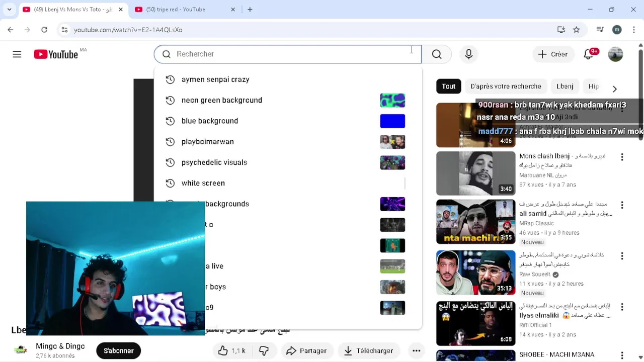Image resolution: width=644 pixels, height=362 pixels.
Task: Open options menu for 'SHOBEE - MACHI M3ANA'
Action: pos(622,355)
